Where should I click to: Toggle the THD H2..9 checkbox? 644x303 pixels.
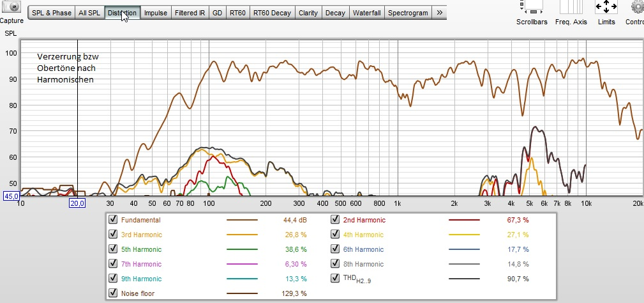click(x=335, y=278)
